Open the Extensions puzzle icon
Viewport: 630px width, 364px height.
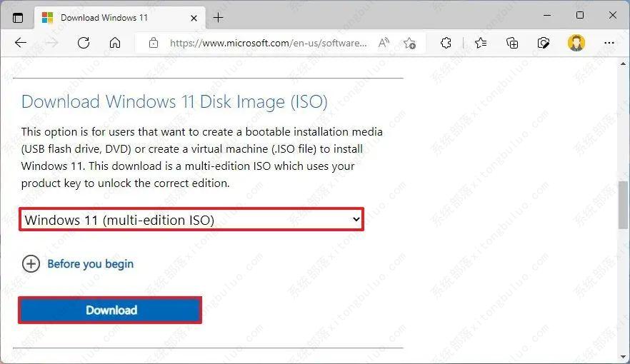point(446,43)
